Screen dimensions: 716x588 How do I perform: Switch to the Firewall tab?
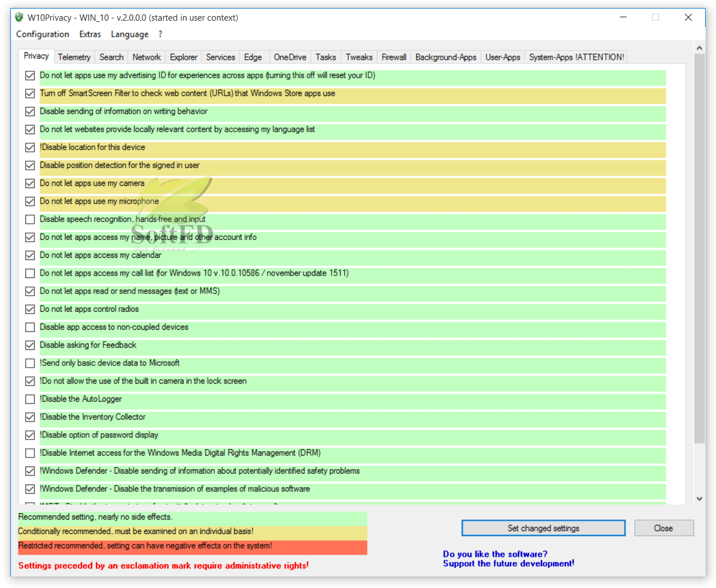click(x=394, y=57)
